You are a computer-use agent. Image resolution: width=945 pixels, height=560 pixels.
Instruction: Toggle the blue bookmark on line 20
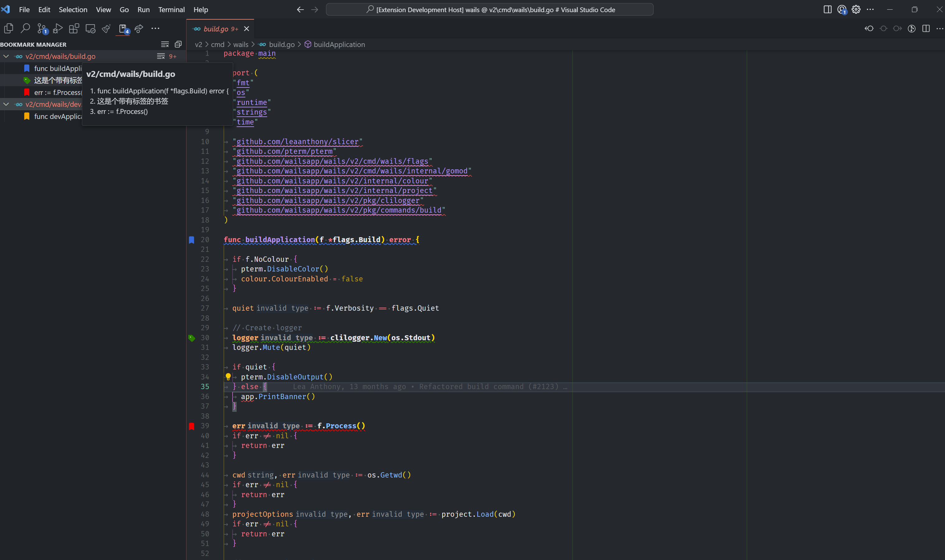tap(192, 240)
